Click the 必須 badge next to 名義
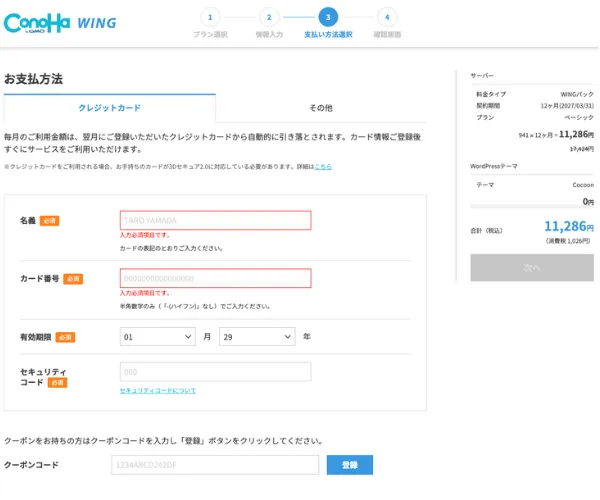This screenshot has width=600, height=500. [49, 221]
